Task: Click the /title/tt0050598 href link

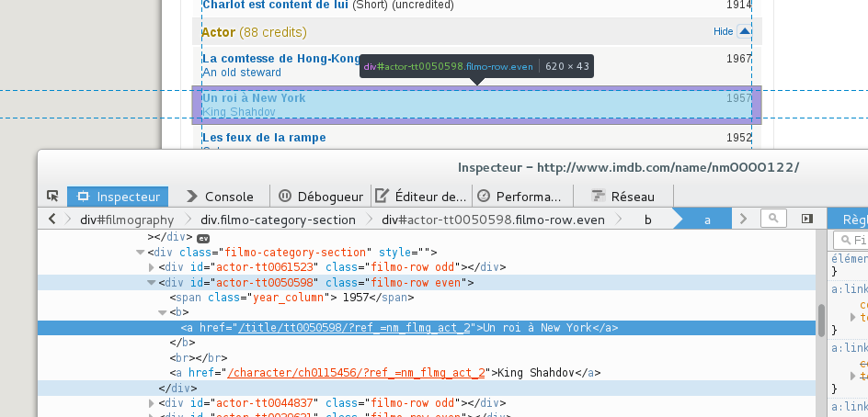Action: 354,327
